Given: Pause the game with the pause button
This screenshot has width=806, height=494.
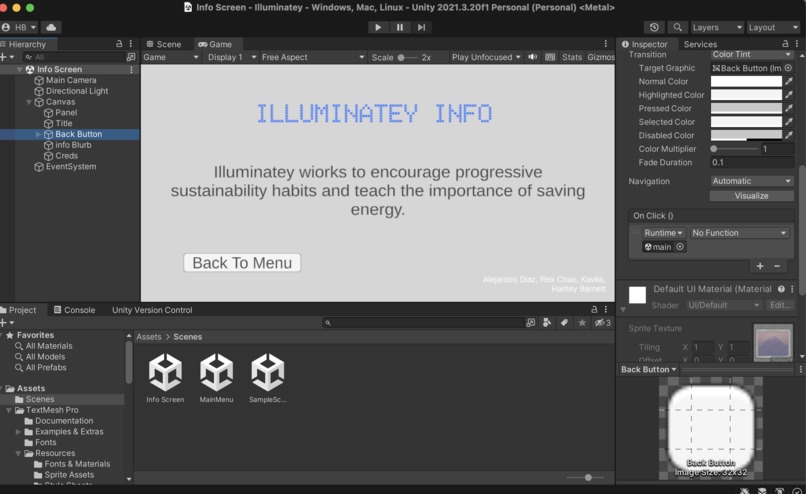Looking at the screenshot, I should 400,27.
